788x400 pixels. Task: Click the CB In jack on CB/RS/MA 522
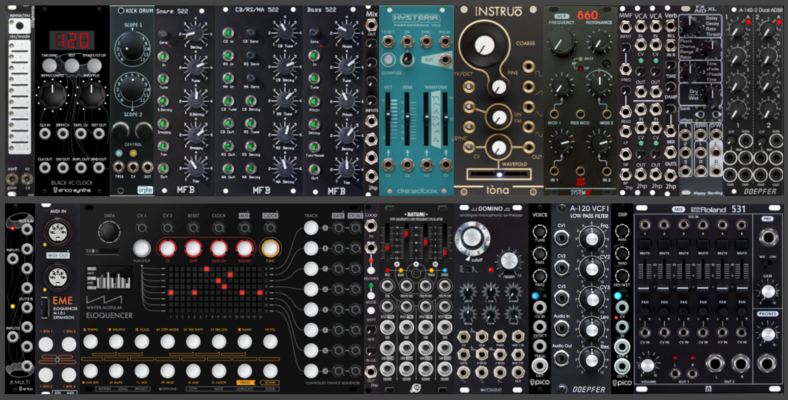pyautogui.click(x=228, y=33)
